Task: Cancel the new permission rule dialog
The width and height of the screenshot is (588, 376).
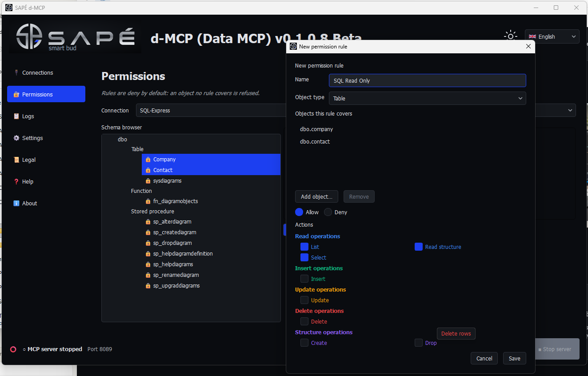Action: [484, 359]
